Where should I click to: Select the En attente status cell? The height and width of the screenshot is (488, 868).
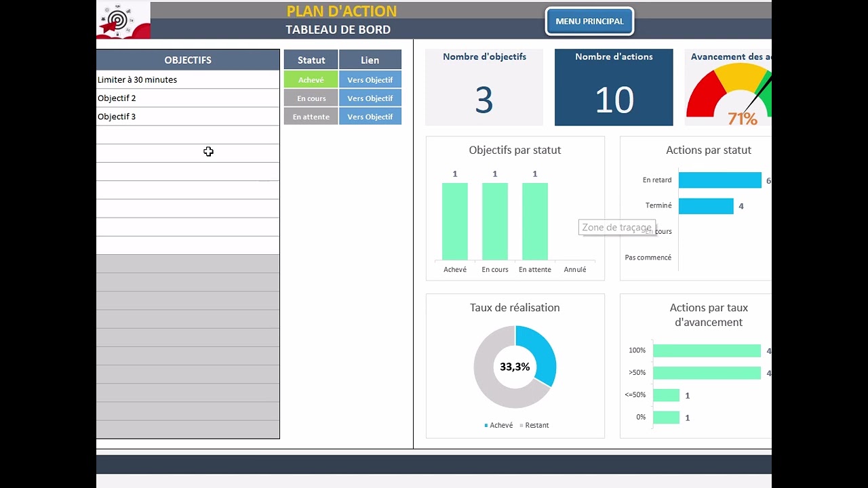[x=311, y=117]
